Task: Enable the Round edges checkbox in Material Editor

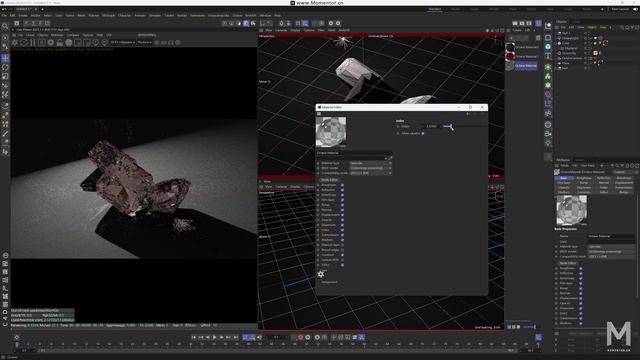Action: coord(342,250)
